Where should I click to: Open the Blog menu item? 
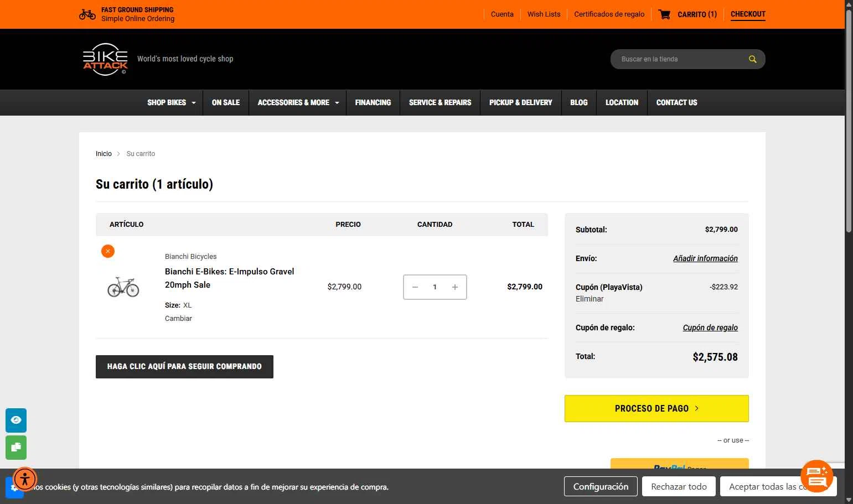(x=579, y=103)
